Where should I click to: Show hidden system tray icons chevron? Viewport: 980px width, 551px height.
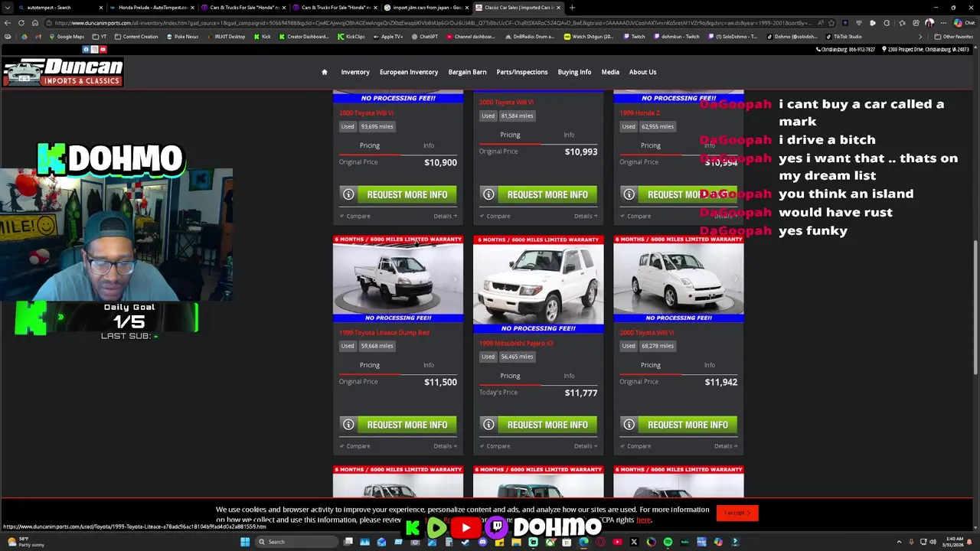899,542
